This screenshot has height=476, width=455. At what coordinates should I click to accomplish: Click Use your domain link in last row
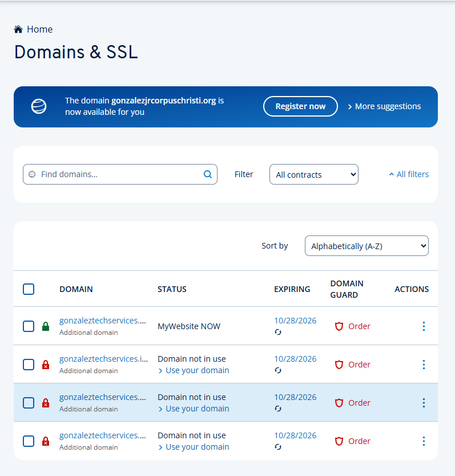coord(197,447)
